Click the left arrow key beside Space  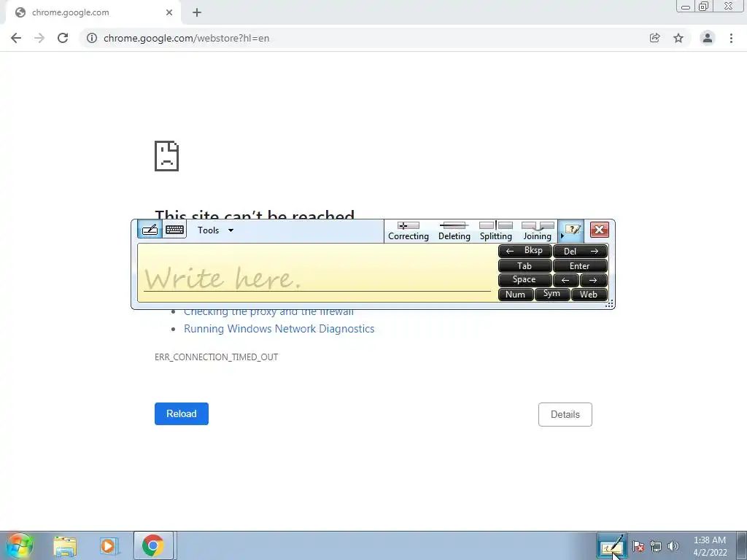[x=566, y=280]
